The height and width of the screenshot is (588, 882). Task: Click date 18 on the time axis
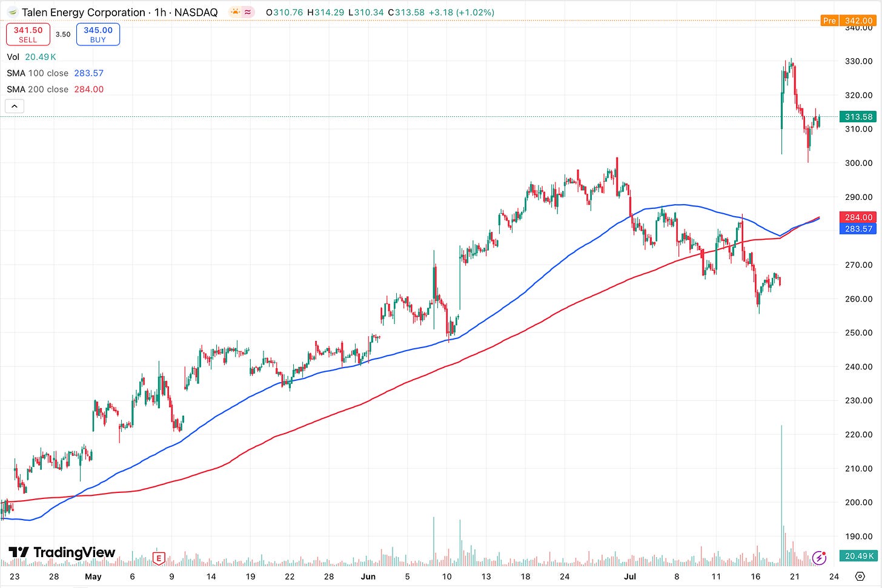pyautogui.click(x=525, y=576)
